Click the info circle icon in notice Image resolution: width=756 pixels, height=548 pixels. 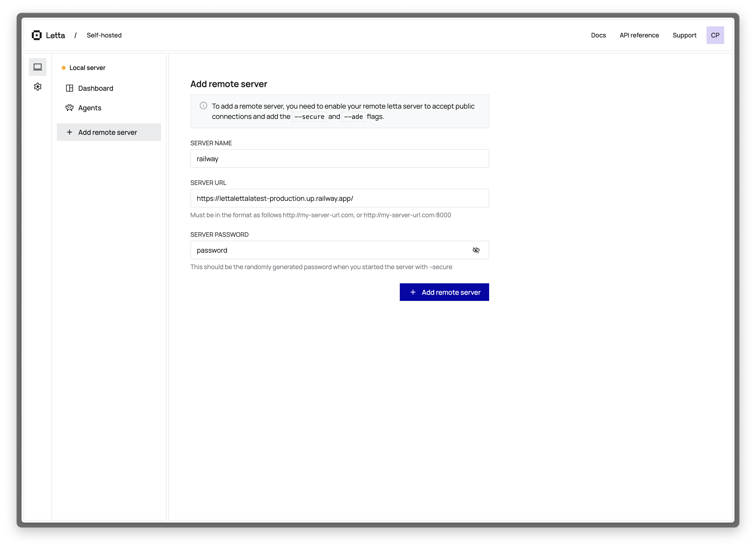[203, 106]
